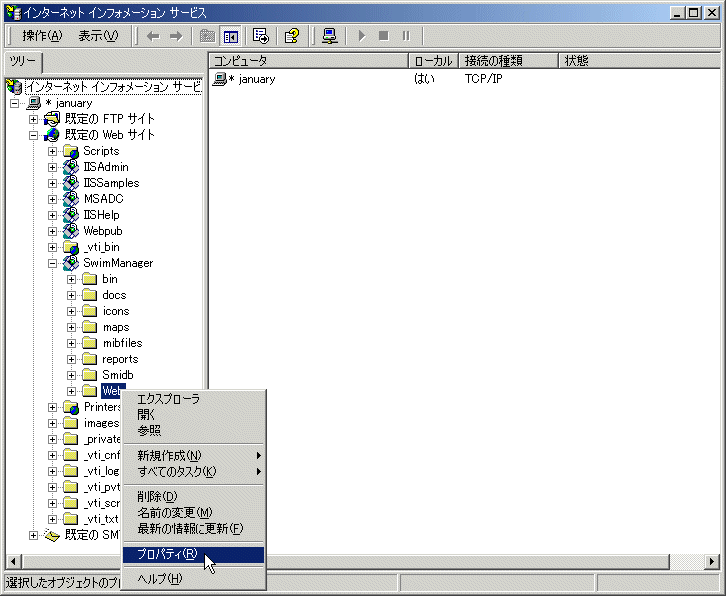Select the Webpub virtual directory icon

point(71,231)
